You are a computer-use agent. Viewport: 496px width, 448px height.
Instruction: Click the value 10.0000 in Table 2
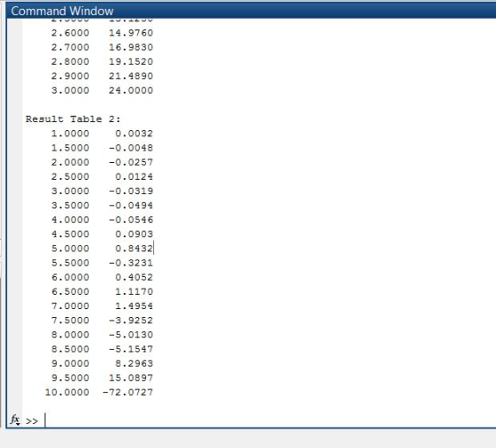coord(67,392)
